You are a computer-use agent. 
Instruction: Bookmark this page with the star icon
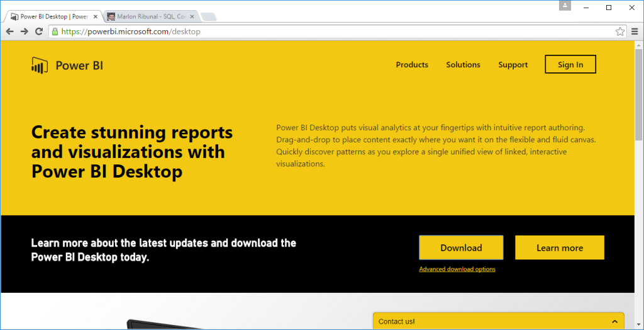[619, 31]
